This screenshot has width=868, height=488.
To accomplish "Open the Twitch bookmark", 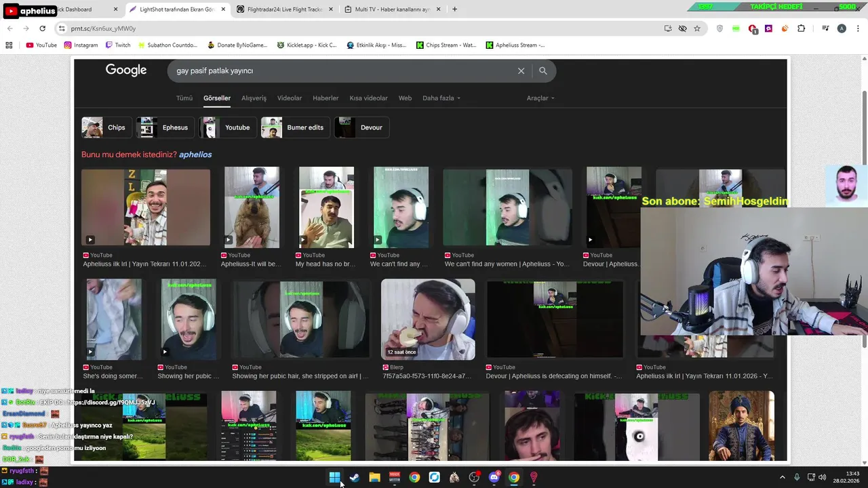I will tap(118, 45).
